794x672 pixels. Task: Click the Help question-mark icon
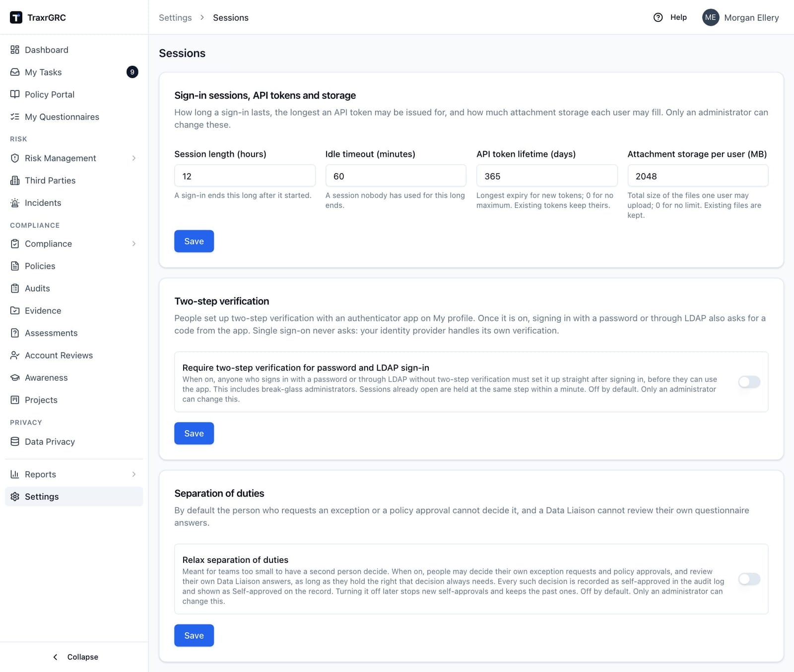(658, 17)
